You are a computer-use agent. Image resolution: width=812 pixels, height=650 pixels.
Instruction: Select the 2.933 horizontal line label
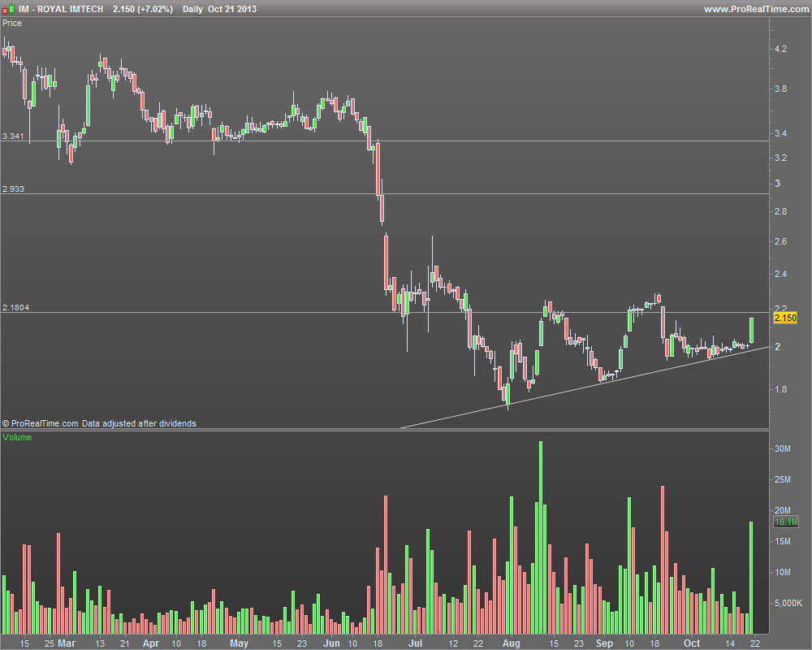point(13,189)
